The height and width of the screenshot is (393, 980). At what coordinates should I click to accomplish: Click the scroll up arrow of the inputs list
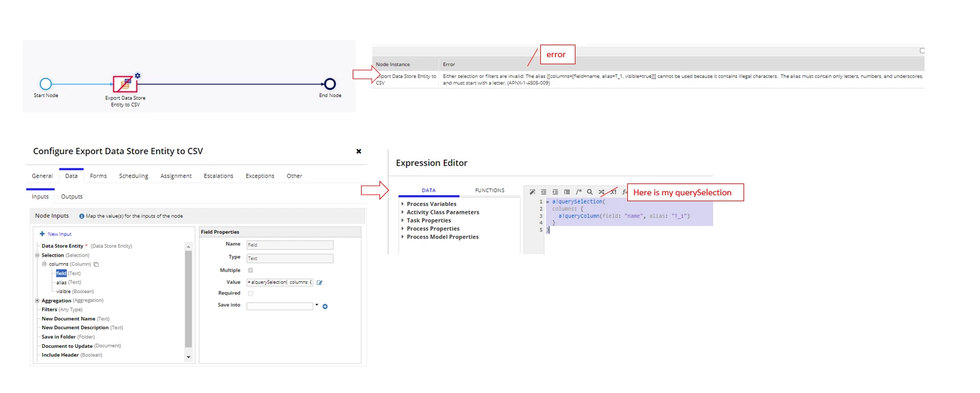point(188,246)
